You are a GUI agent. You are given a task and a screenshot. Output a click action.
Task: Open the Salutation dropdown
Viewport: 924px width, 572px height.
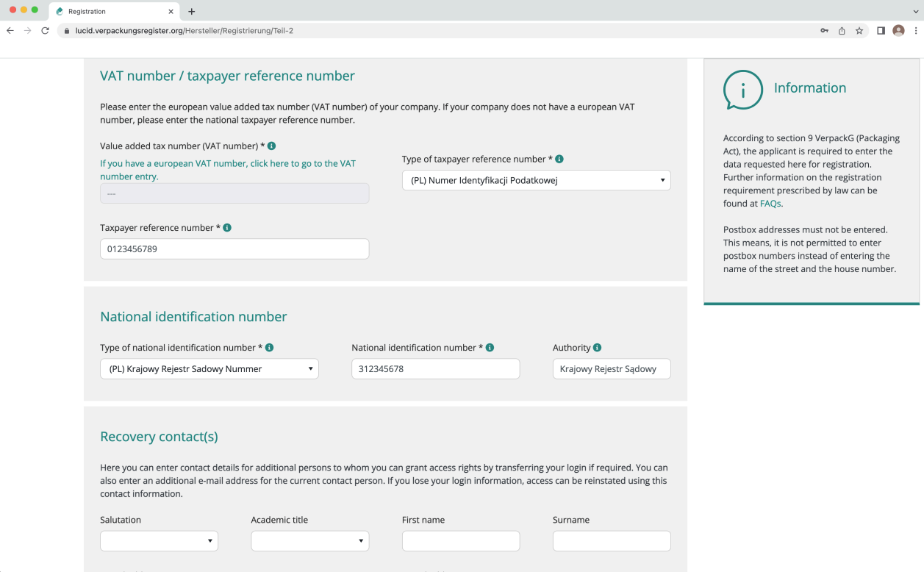pyautogui.click(x=159, y=541)
